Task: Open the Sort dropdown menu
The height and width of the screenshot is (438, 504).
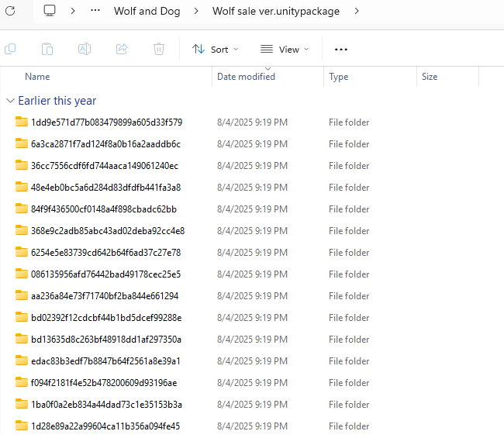Action: (215, 49)
